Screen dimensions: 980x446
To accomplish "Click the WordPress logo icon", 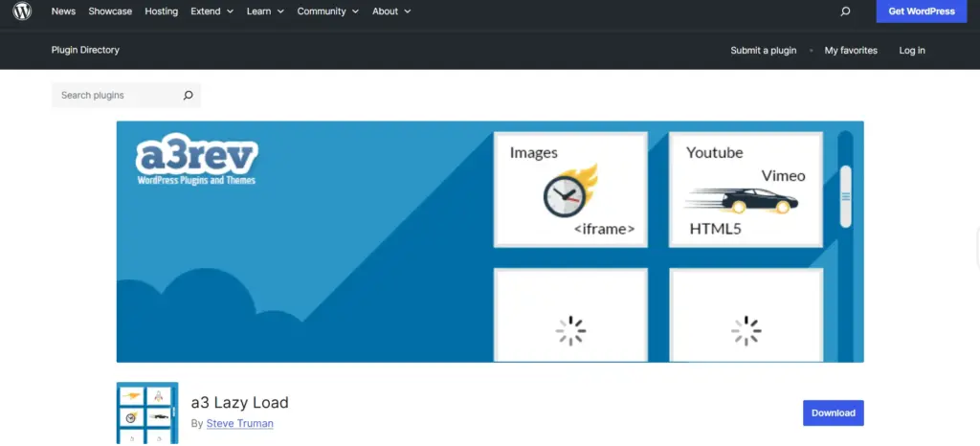I will 22,11.
